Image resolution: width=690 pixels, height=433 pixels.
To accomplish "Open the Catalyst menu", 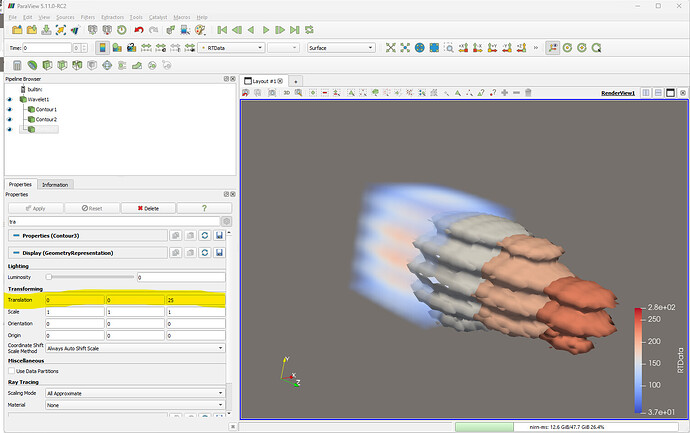I will (x=158, y=17).
